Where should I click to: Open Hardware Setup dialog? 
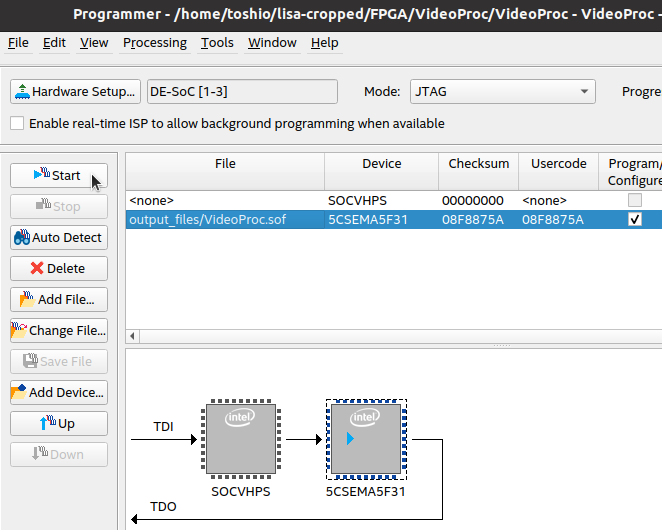click(75, 92)
